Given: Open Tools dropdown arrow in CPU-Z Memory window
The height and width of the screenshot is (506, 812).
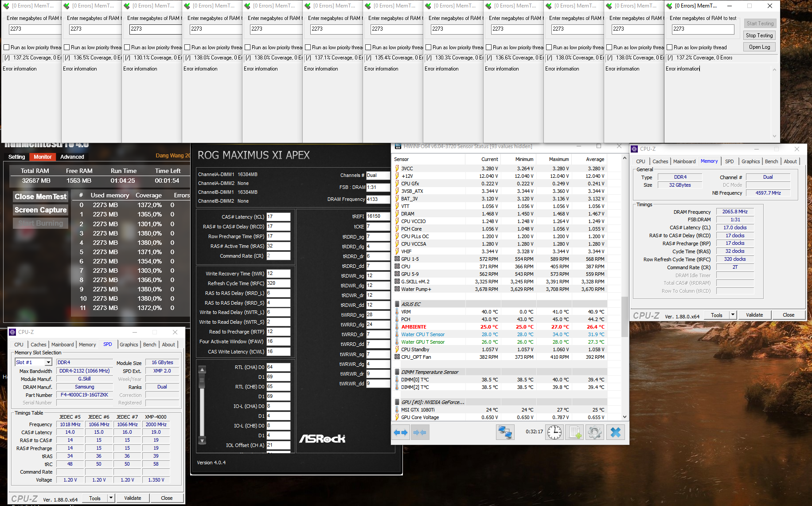Looking at the screenshot, I should click(x=733, y=315).
